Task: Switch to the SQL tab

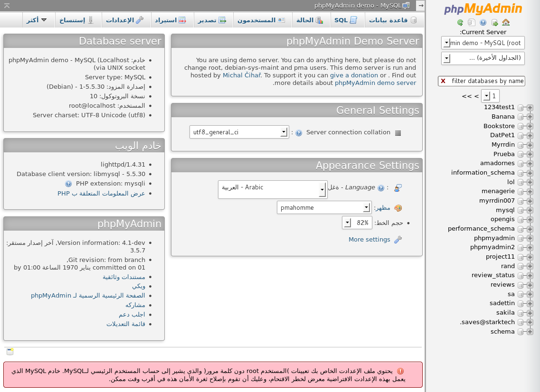Action: point(345,20)
